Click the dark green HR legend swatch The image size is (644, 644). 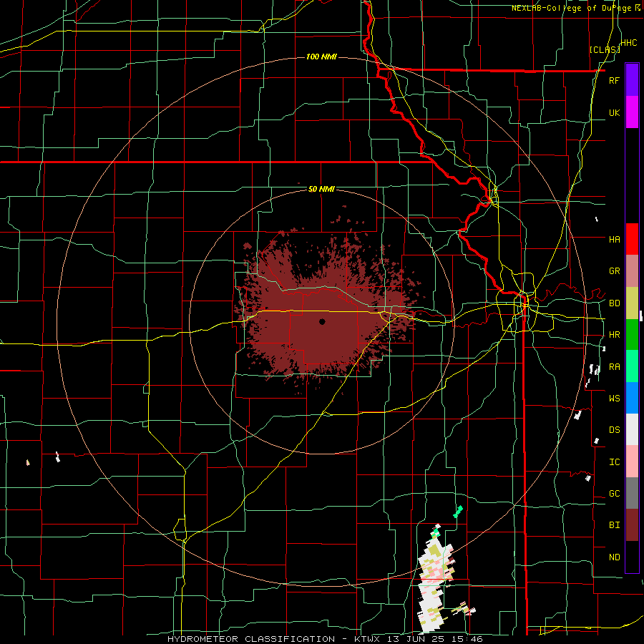(632, 335)
